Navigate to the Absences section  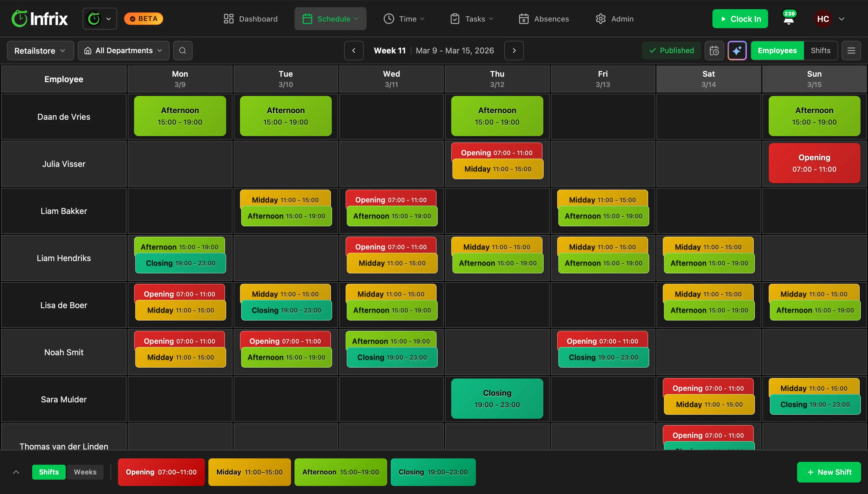pyautogui.click(x=544, y=19)
